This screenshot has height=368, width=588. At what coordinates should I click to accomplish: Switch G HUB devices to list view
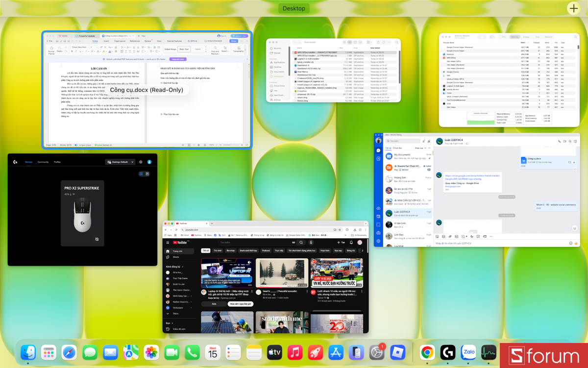147,174
